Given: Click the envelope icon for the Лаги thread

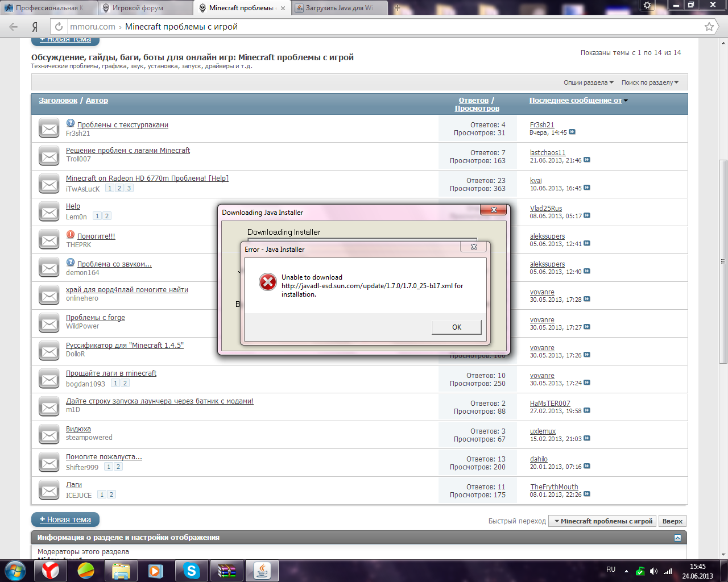Looking at the screenshot, I should (x=49, y=490).
